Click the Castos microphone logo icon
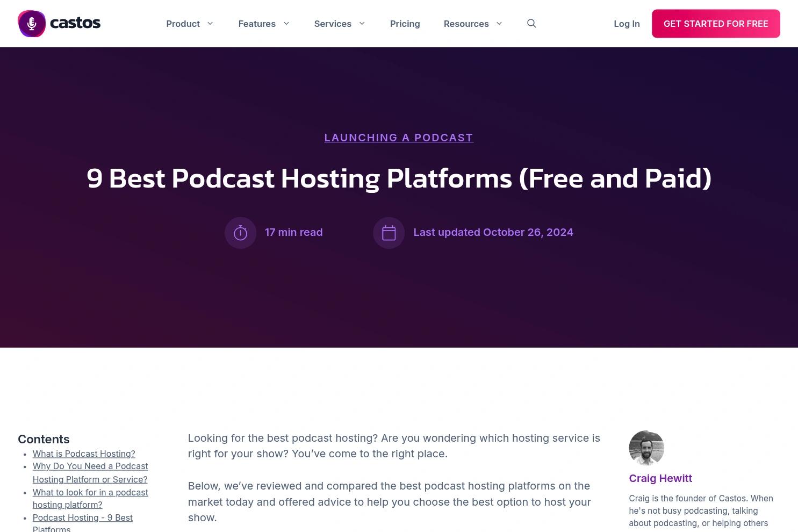The image size is (798, 532). (32, 24)
